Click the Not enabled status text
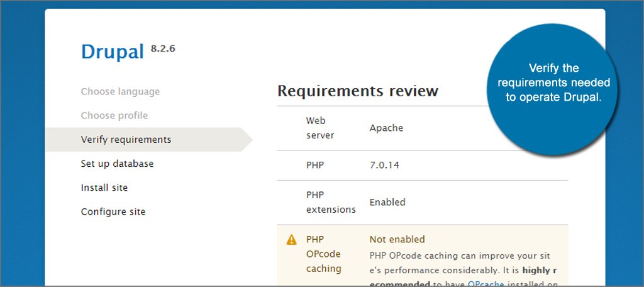The image size is (644, 287). [397, 239]
